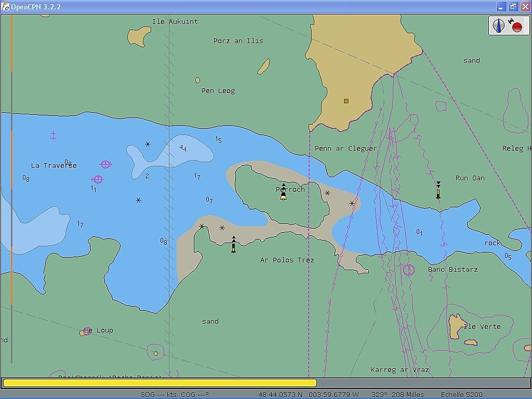Click the Run Oan label
Image resolution: width=532 pixels, height=399 pixels.
(470, 178)
